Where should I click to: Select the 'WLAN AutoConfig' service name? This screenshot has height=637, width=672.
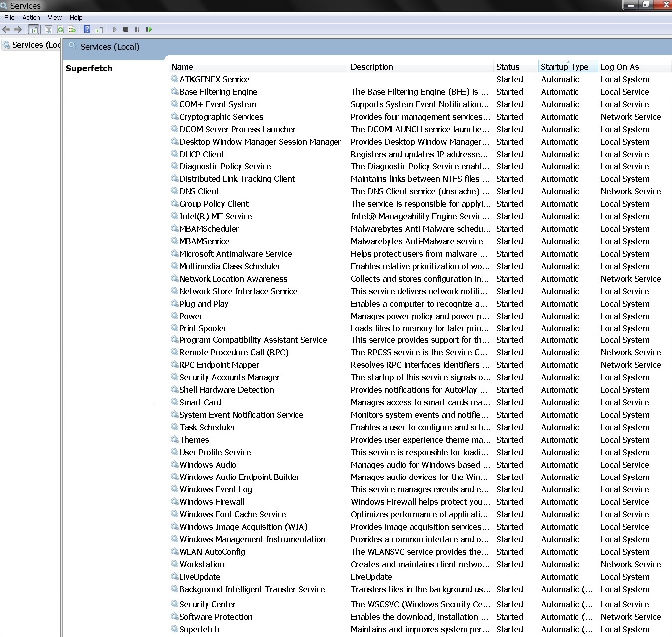(x=212, y=552)
